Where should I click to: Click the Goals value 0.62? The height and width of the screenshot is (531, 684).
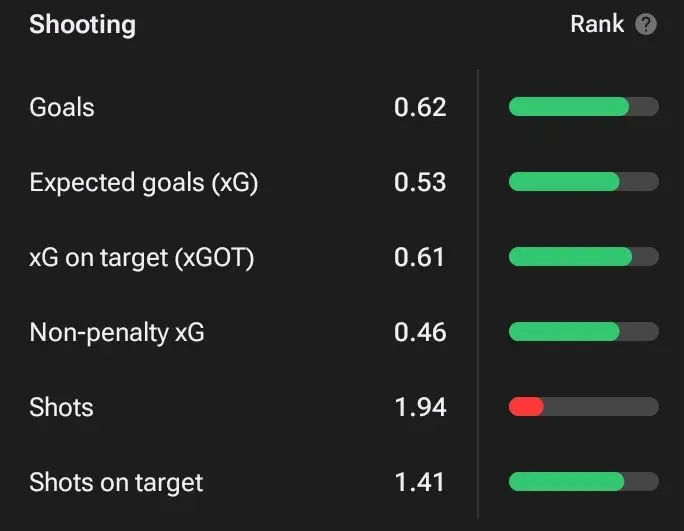(420, 107)
